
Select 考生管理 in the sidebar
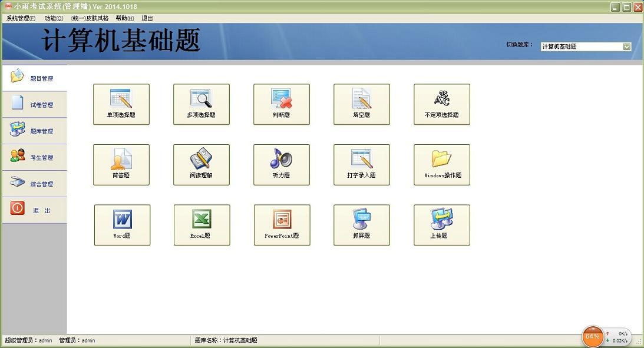[35, 157]
